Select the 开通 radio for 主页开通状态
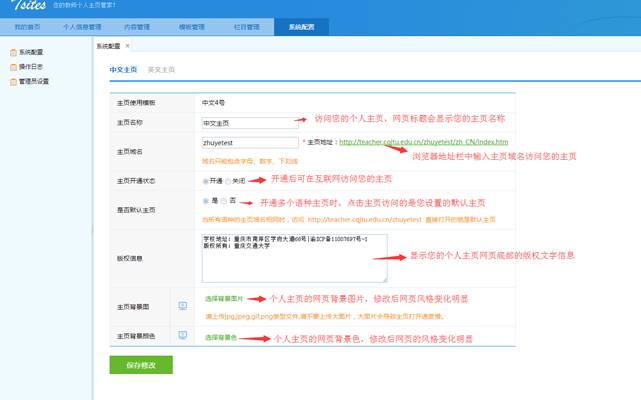The image size is (641, 400). (x=206, y=181)
